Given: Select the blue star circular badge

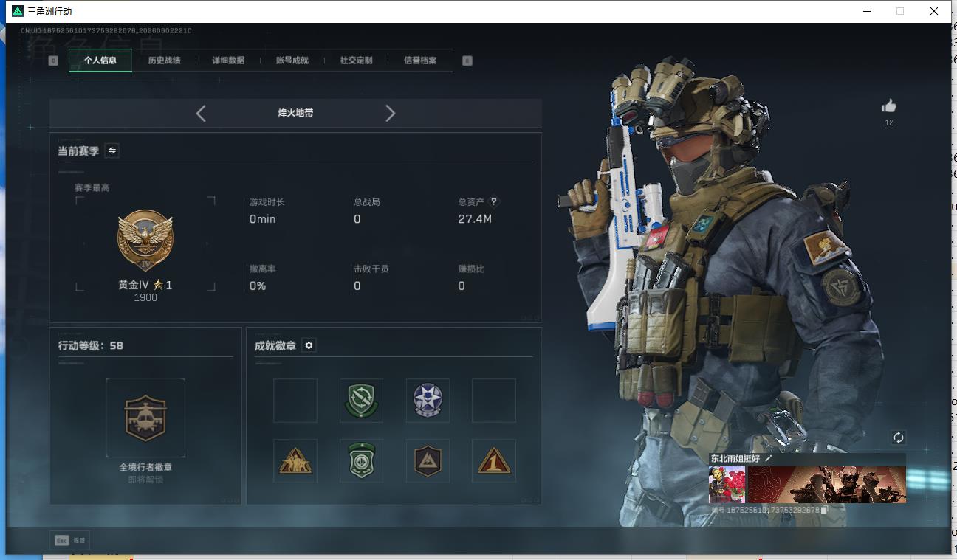Looking at the screenshot, I should click(x=428, y=401).
